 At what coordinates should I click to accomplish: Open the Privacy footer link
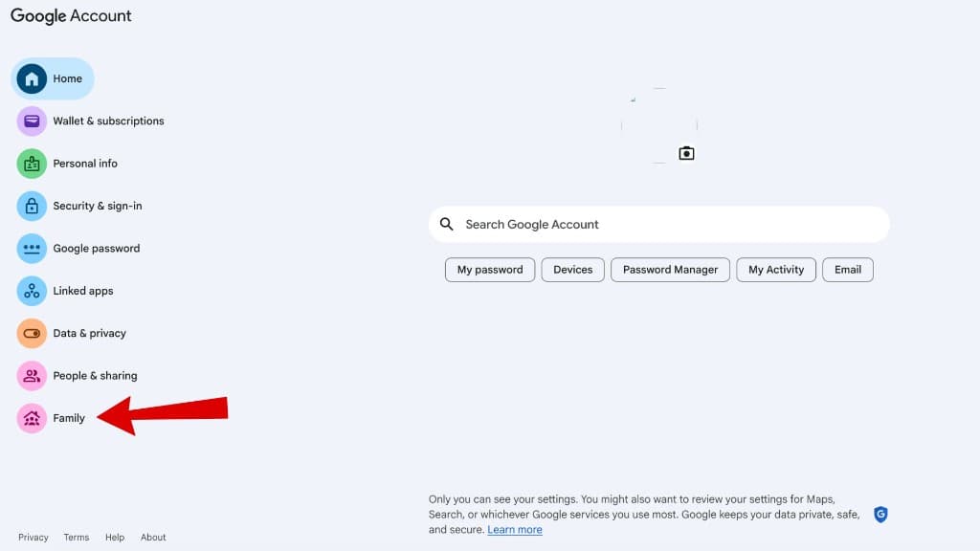[x=33, y=538]
